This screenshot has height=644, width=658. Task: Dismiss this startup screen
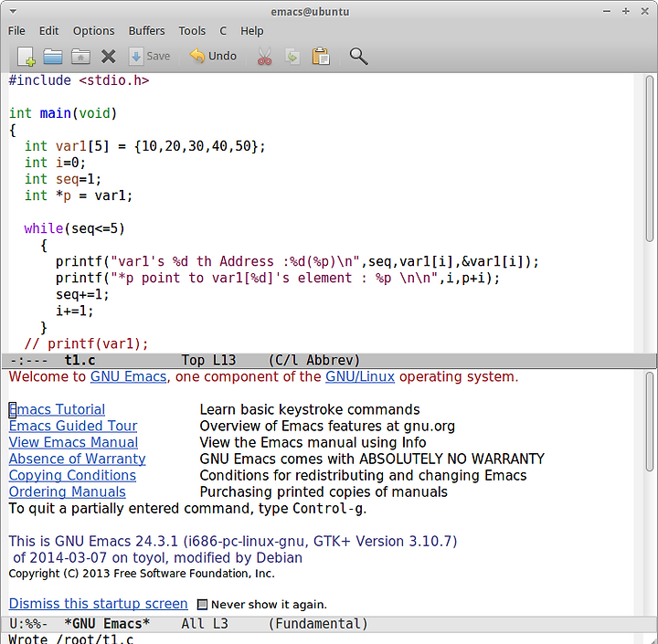click(98, 604)
